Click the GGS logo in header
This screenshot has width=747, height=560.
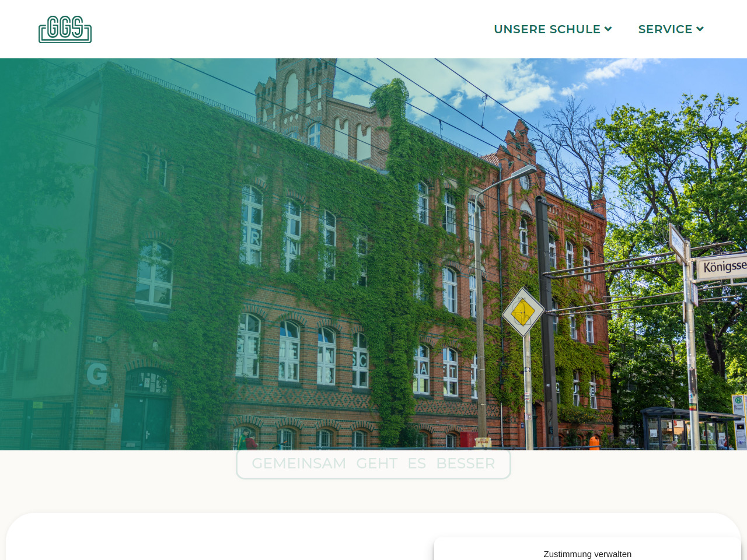[x=65, y=29]
